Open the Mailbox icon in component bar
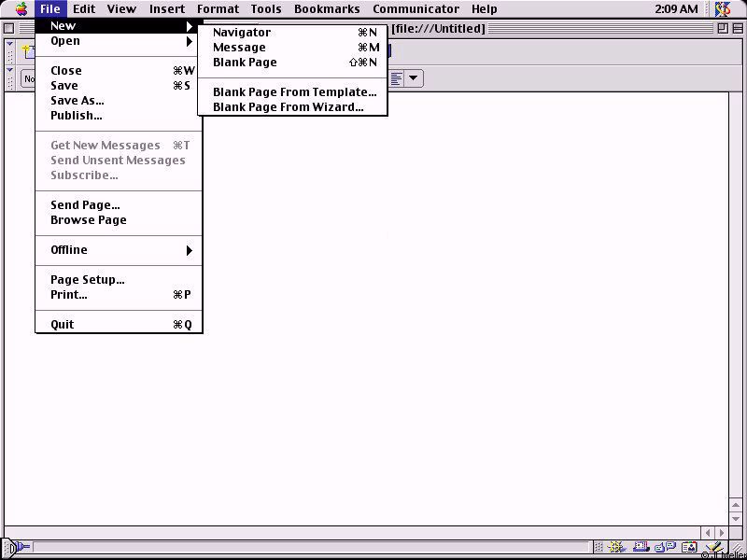The image size is (747, 560). tap(641, 548)
